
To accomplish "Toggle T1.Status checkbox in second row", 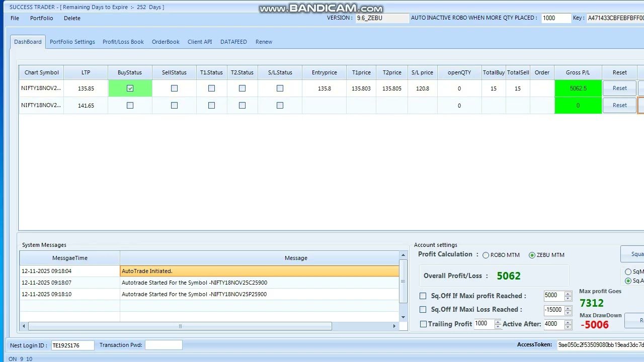I will click(211, 105).
